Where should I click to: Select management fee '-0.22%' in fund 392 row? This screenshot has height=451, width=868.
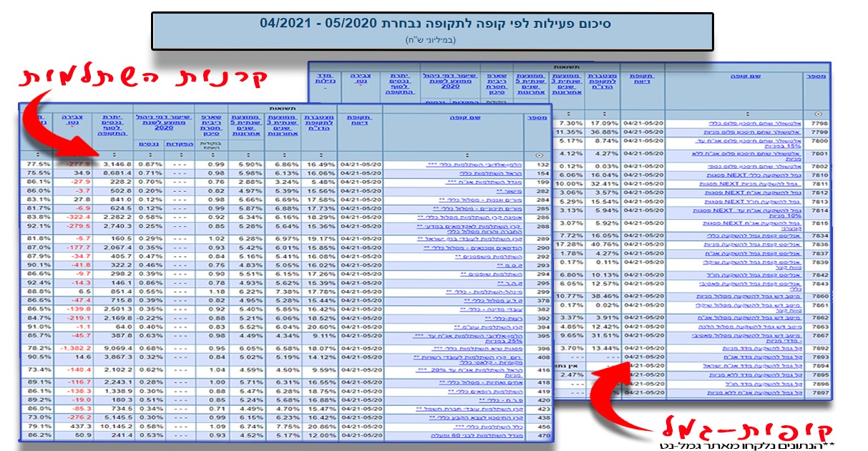click(x=150, y=319)
